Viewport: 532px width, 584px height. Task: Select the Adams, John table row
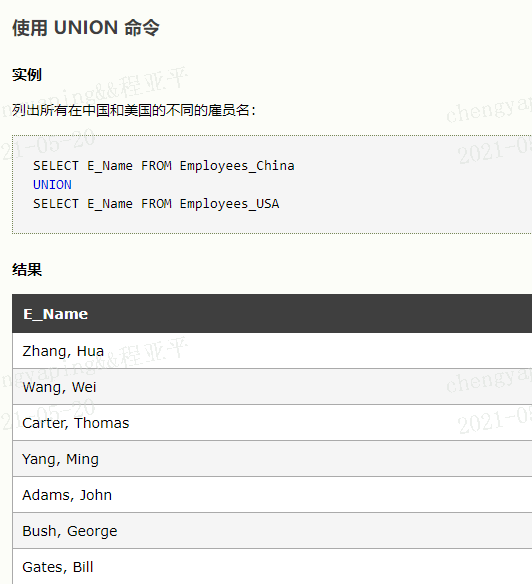pos(272,495)
